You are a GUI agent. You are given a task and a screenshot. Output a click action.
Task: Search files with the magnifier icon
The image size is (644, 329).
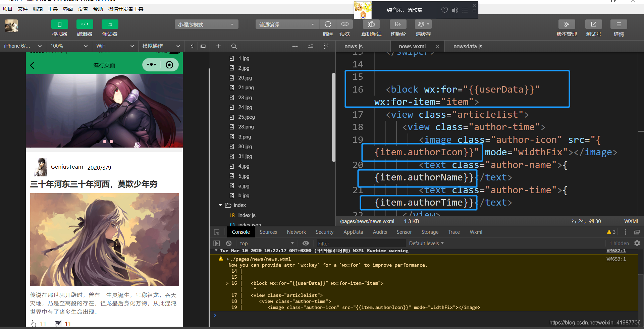click(234, 46)
